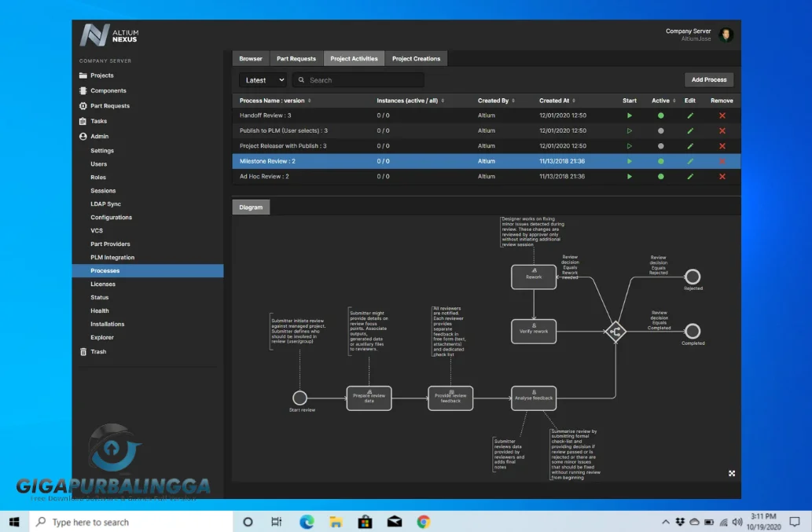Open the Latest filter dropdown
Image resolution: width=812 pixels, height=532 pixels.
[262, 79]
